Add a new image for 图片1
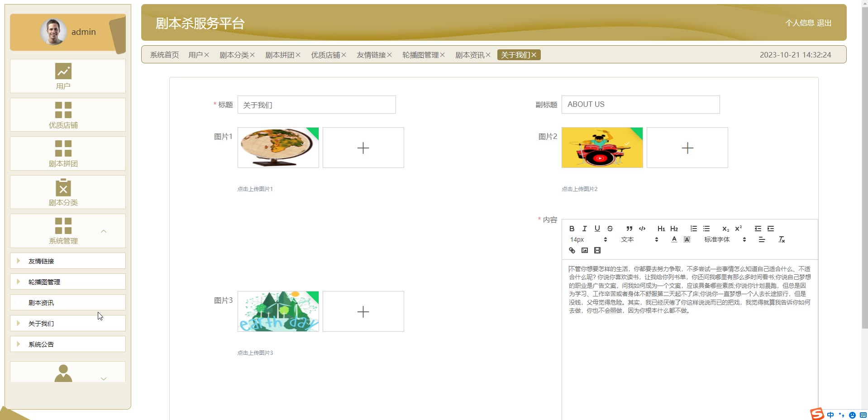 363,148
